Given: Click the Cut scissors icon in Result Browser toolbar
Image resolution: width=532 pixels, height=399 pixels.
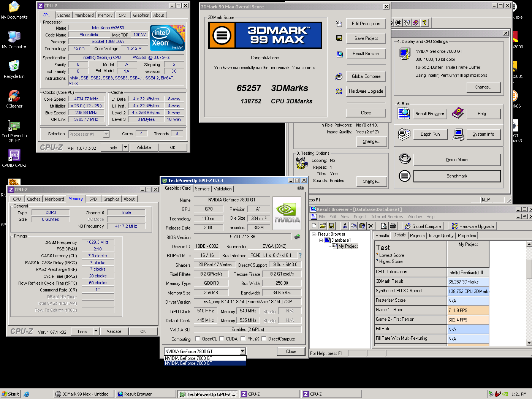Looking at the screenshot, I should (x=345, y=226).
